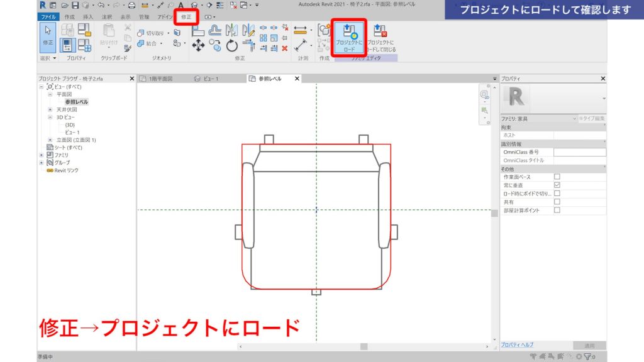
Task: Check the 作業面ベース checkbox
Action: tap(557, 177)
